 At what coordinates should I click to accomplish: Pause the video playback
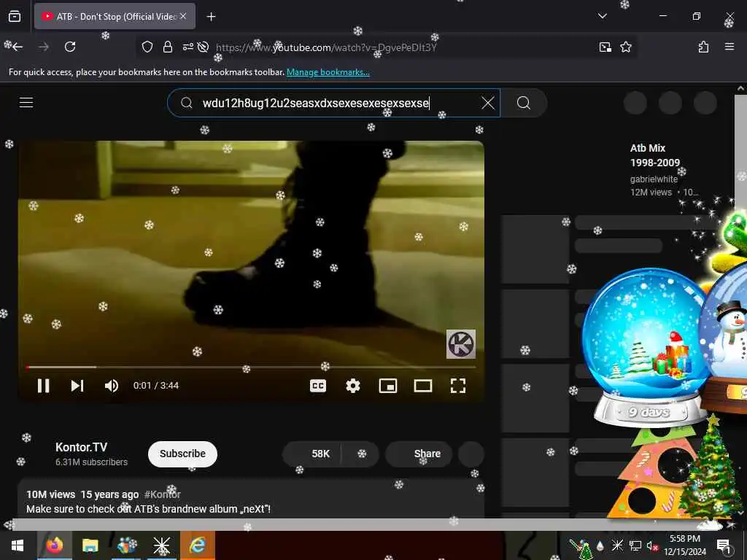43,386
